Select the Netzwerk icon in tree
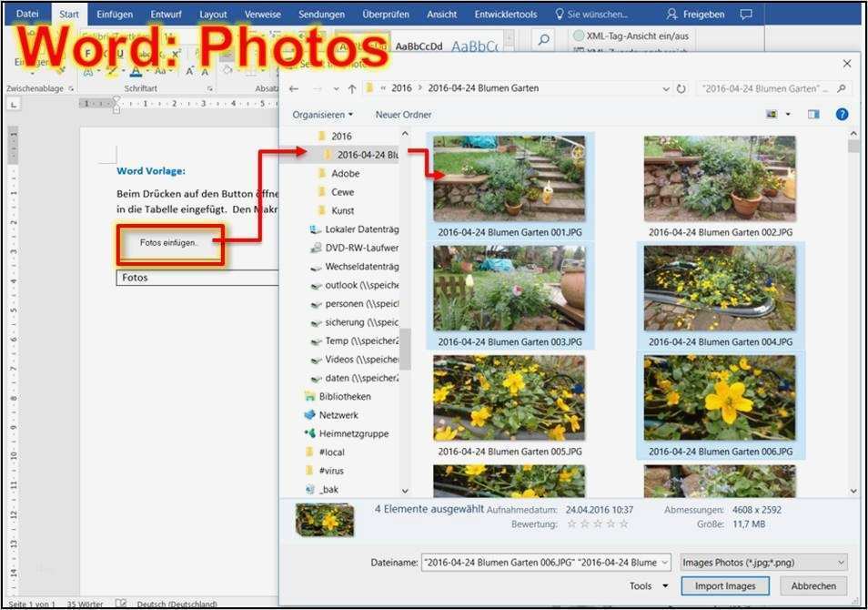 (x=309, y=414)
